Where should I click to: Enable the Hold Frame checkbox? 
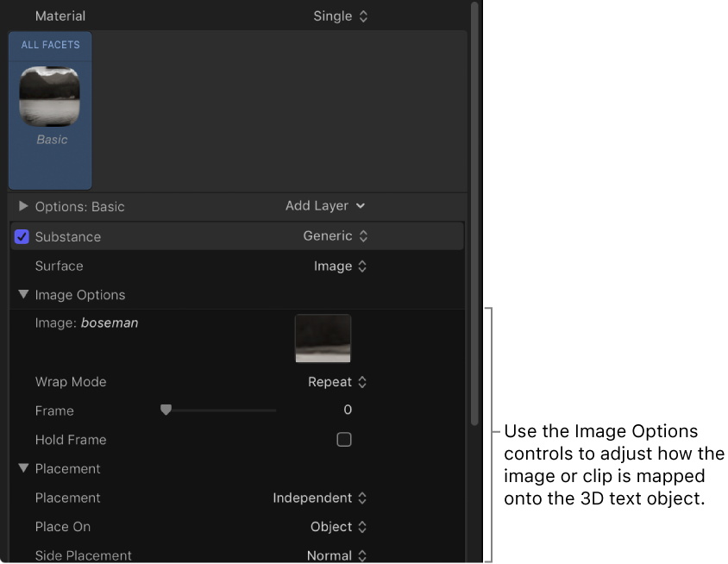pos(344,439)
